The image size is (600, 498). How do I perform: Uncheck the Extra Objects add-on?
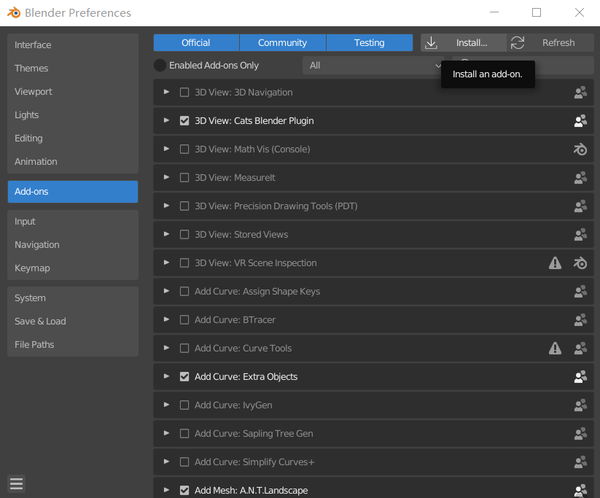(x=184, y=377)
